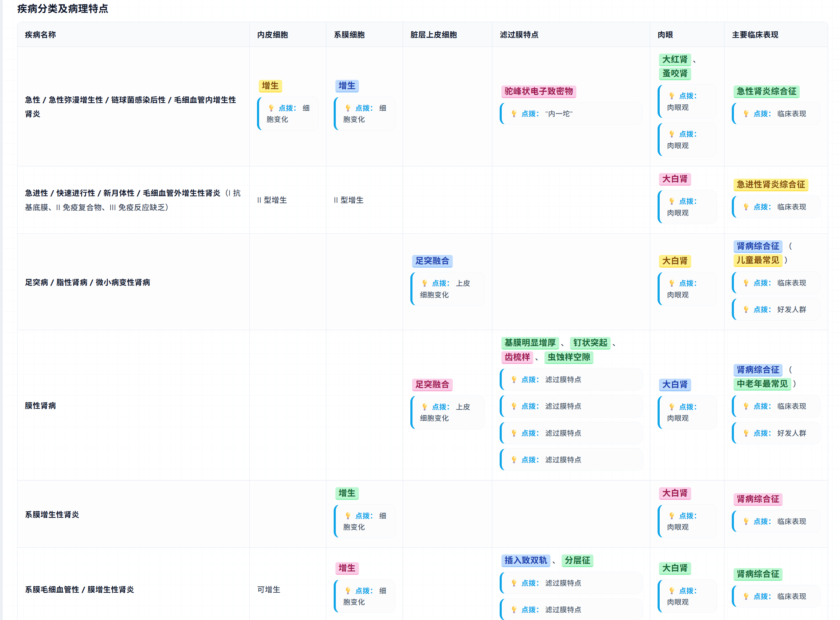Image resolution: width=840 pixels, height=620 pixels.
Task: Click blue 肾病综合征 in the 足突病 row
Action: pyautogui.click(x=758, y=246)
